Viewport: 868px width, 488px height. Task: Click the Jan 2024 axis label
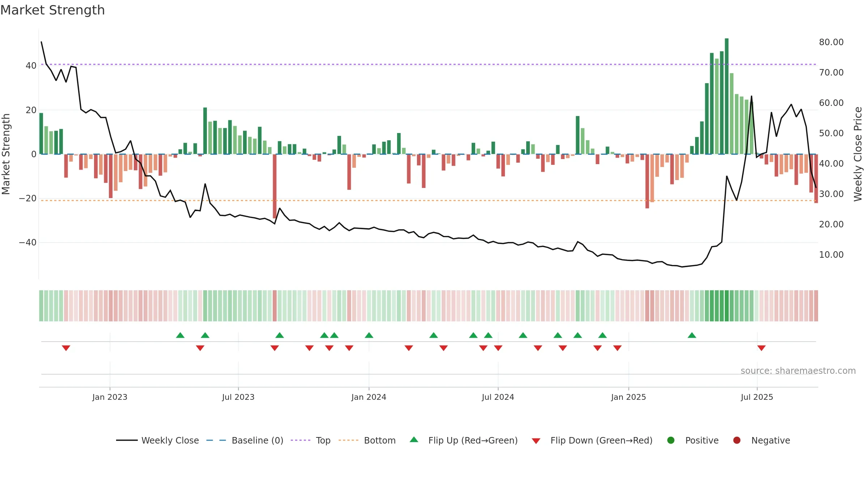click(x=369, y=397)
